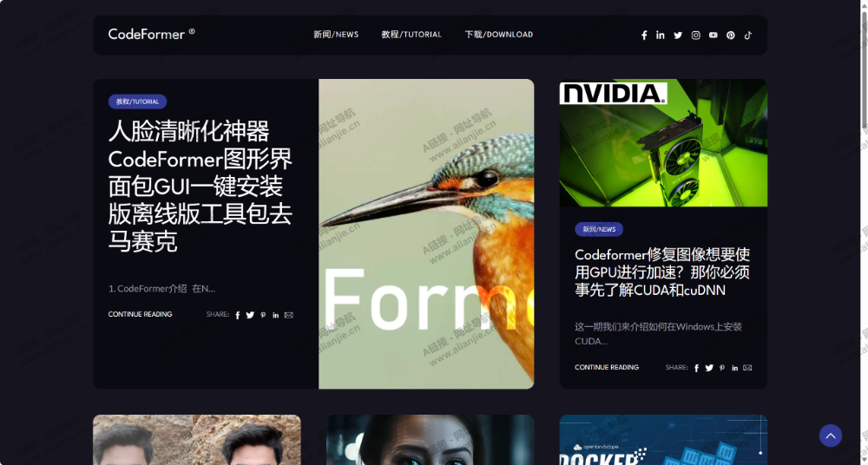868x465 pixels.
Task: Click the scroll-to-top arrow button
Action: (x=831, y=436)
